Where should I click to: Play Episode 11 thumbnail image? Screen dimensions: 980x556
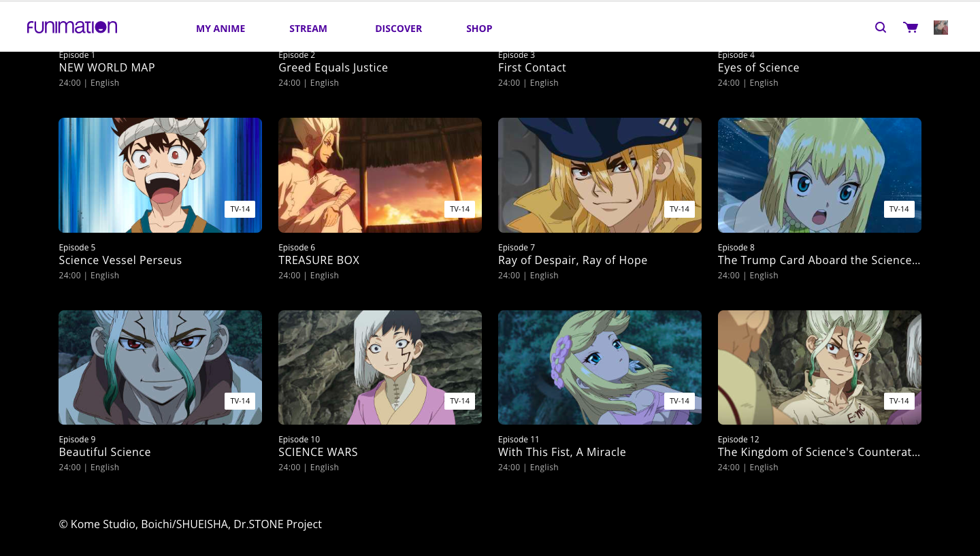click(600, 367)
